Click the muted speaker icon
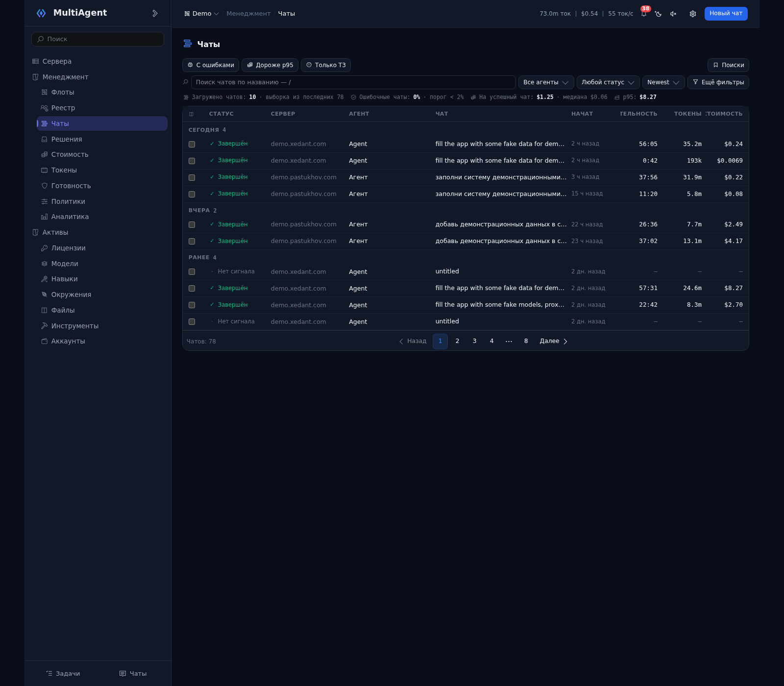784x686 pixels. click(x=673, y=14)
